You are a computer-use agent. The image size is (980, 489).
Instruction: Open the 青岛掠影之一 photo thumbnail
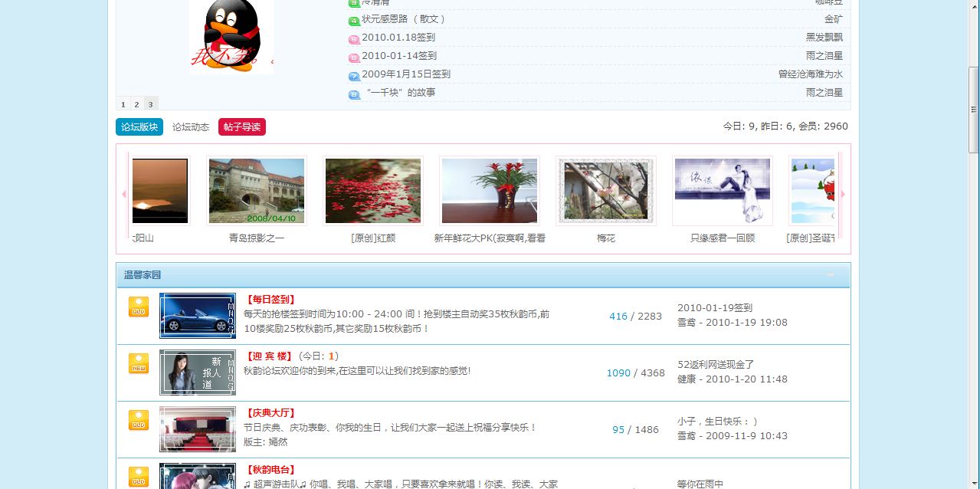click(x=257, y=191)
